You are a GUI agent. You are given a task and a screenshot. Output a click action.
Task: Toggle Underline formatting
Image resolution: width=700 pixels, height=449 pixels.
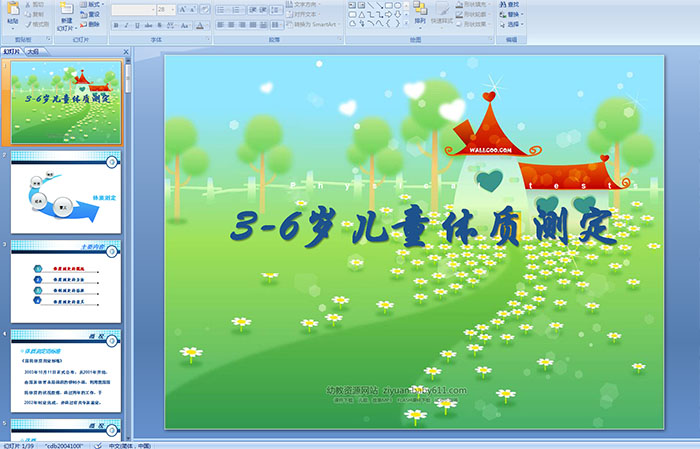pos(137,25)
